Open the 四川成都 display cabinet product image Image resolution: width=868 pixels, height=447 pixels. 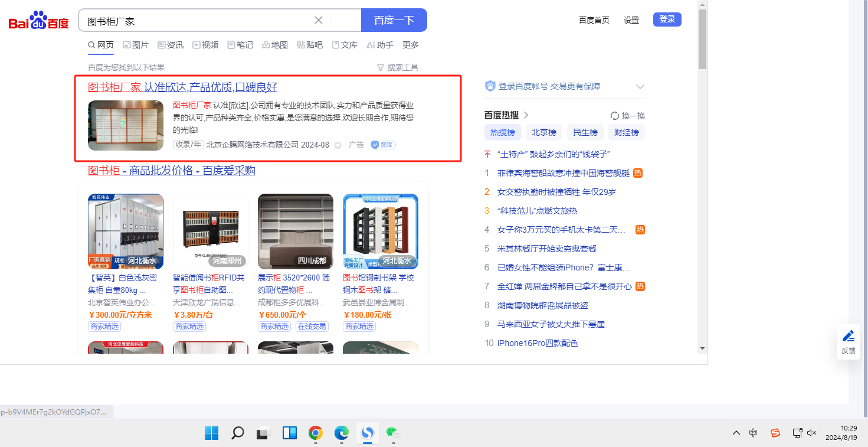pos(296,231)
